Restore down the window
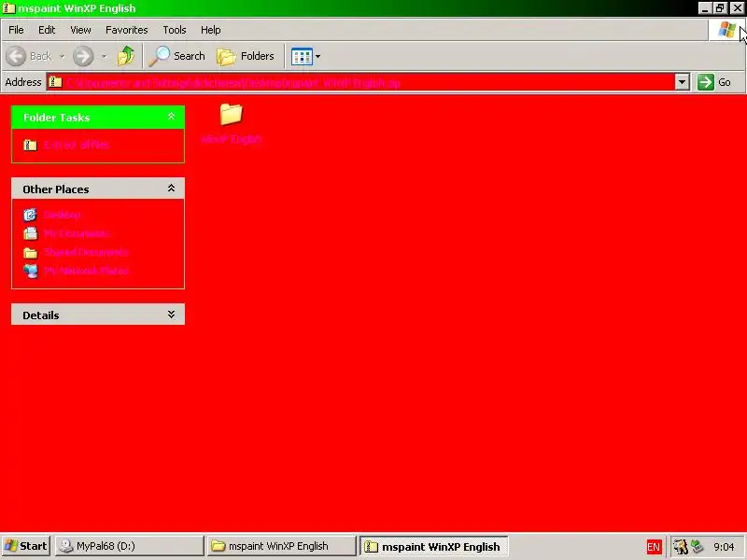Image resolution: width=747 pixels, height=560 pixels. (720, 8)
